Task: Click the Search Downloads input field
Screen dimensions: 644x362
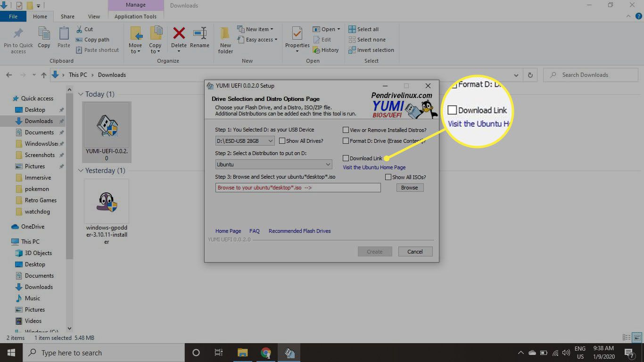Action: (x=594, y=75)
